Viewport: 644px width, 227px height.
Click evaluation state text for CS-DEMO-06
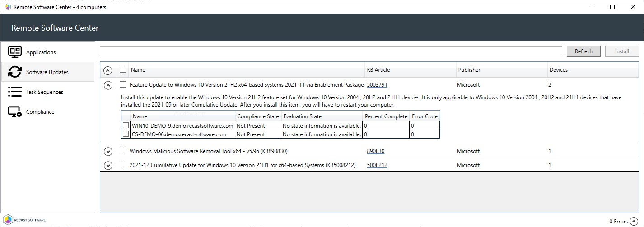pyautogui.click(x=322, y=134)
